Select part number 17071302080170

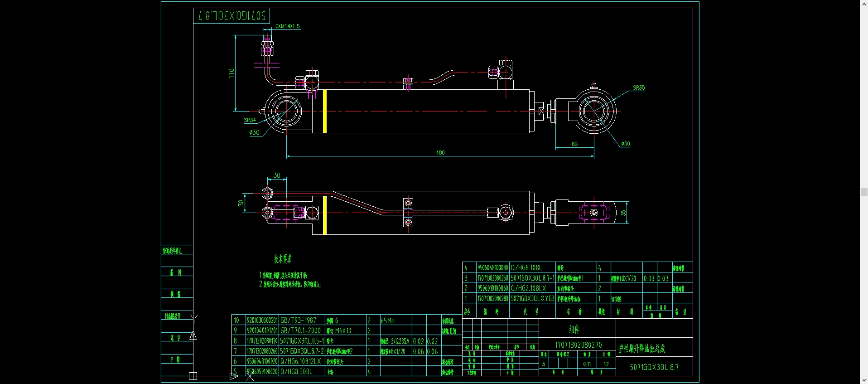click(x=262, y=341)
